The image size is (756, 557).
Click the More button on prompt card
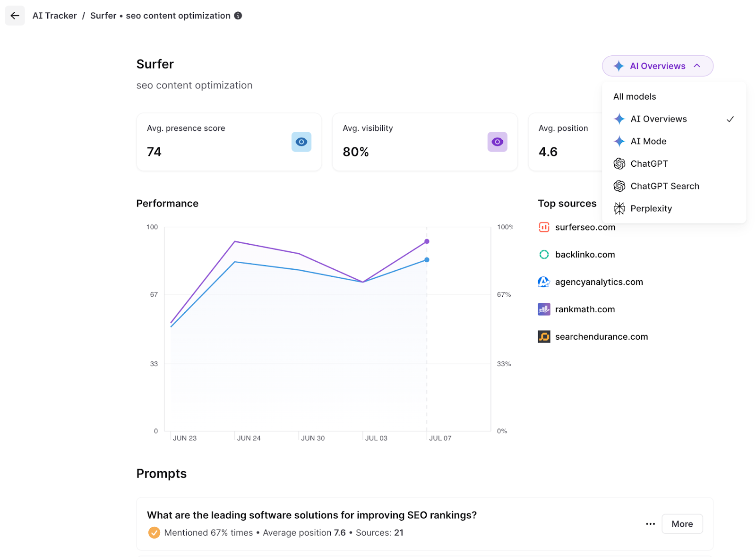point(682,524)
